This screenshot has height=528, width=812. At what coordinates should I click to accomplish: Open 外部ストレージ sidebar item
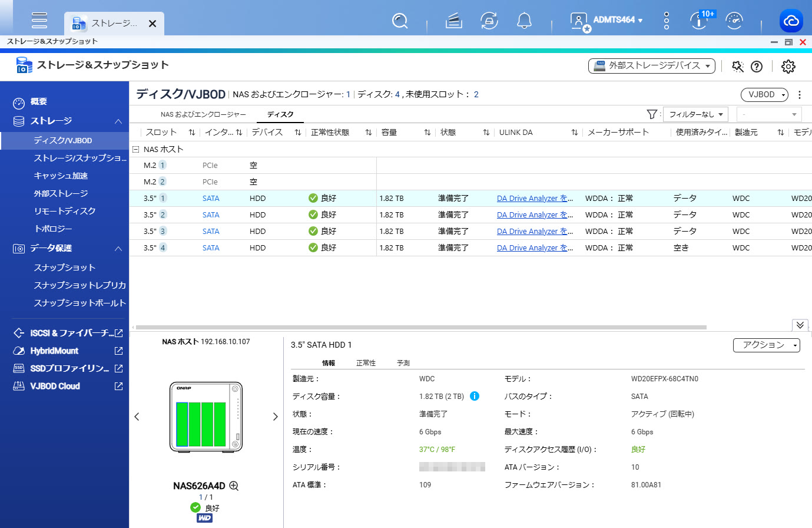(x=61, y=193)
